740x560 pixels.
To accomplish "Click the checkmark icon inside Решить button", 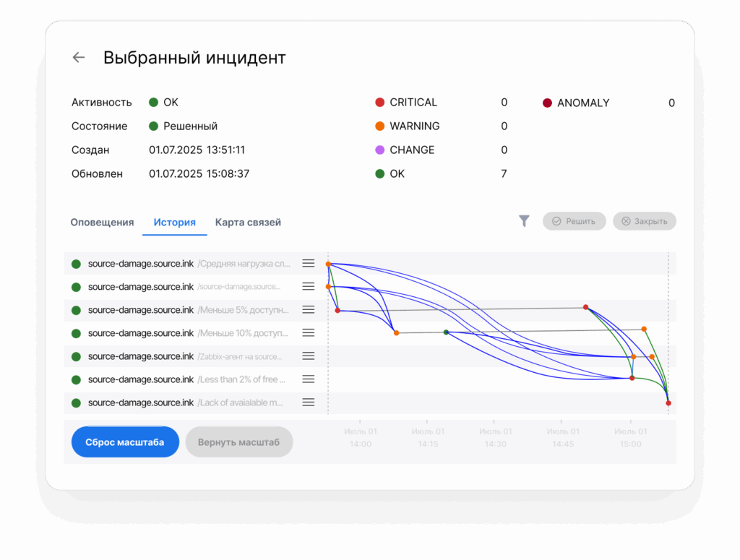I will pyautogui.click(x=557, y=221).
